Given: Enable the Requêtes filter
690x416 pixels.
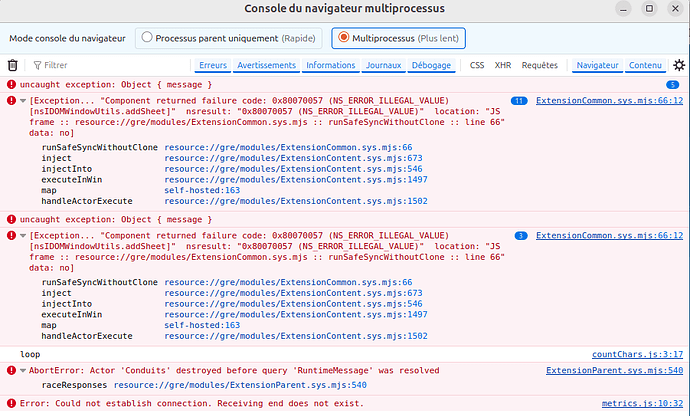Looking at the screenshot, I should 540,65.
